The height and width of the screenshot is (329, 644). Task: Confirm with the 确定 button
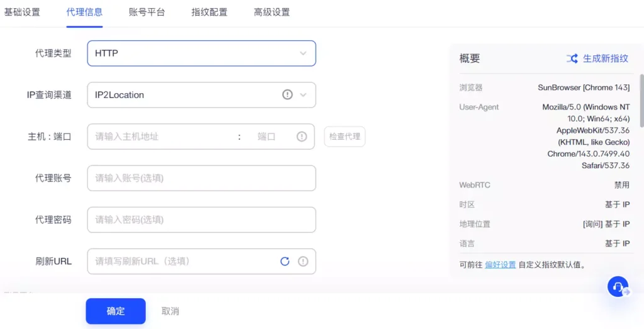point(116,311)
